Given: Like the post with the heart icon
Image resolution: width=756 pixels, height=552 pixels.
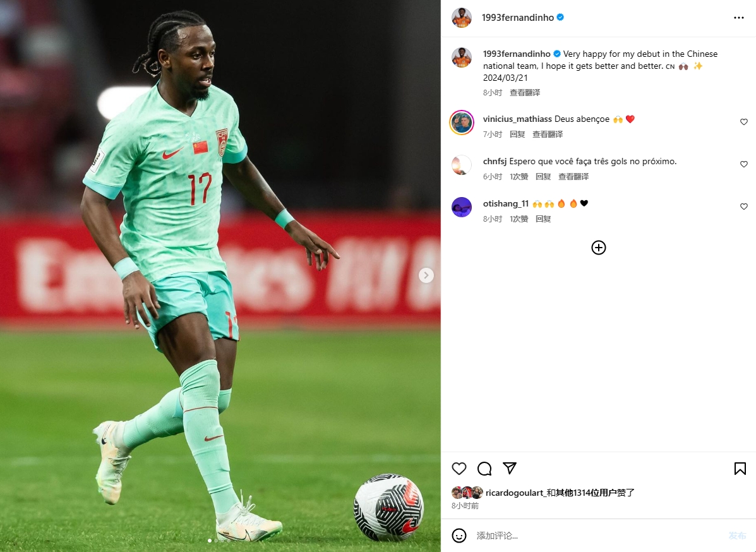Looking at the screenshot, I should pyautogui.click(x=459, y=469).
